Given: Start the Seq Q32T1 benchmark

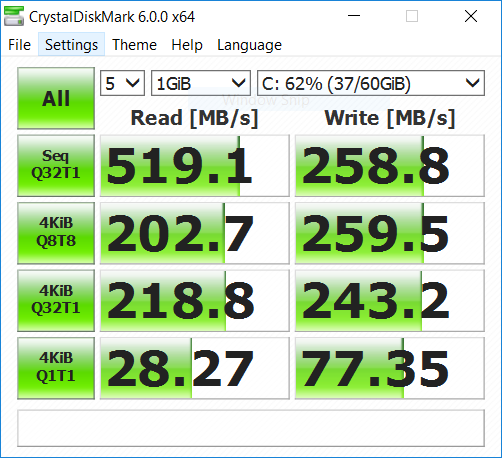Looking at the screenshot, I should [56, 166].
